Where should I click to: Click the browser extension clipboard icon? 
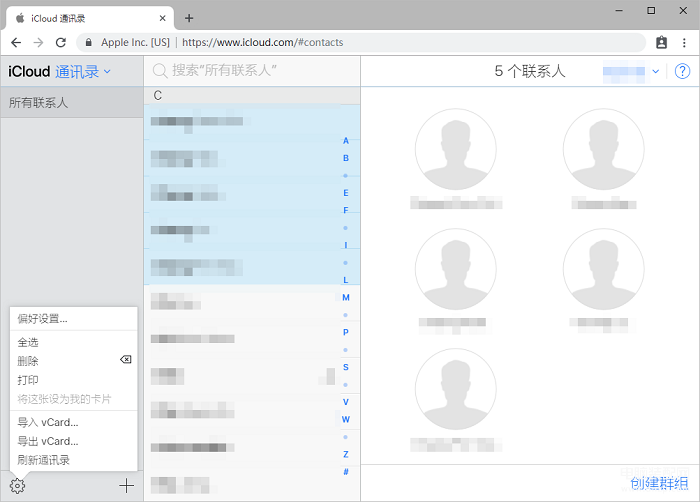[661, 42]
